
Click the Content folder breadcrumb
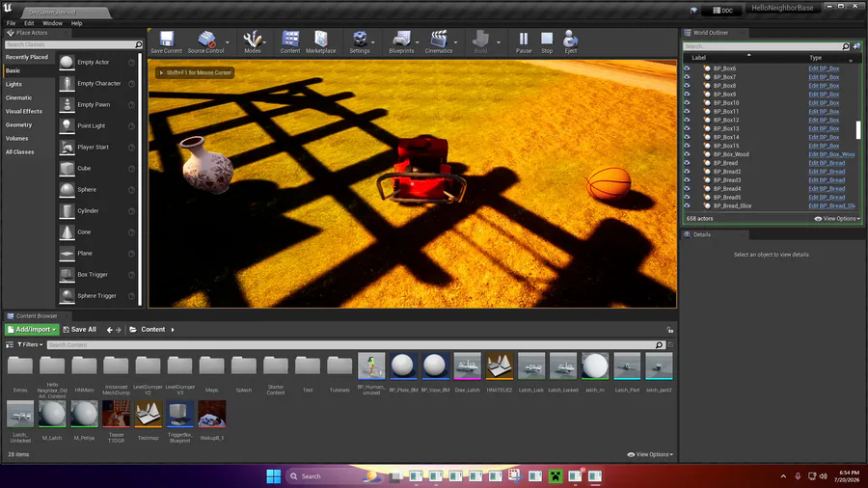pyautogui.click(x=152, y=329)
